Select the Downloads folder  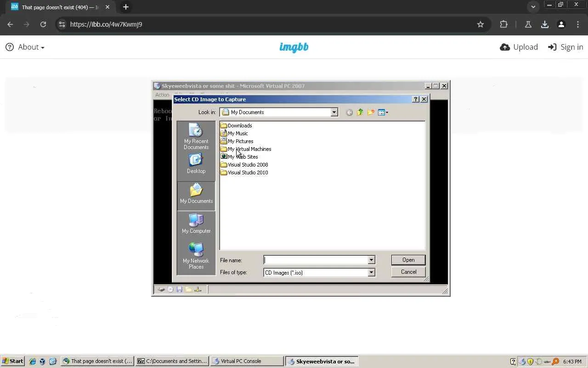236,126
